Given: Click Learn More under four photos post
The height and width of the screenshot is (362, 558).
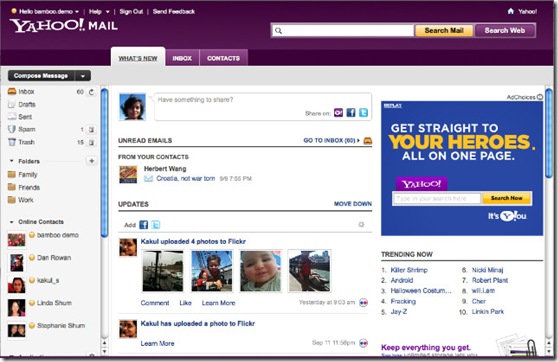Looking at the screenshot, I should [x=219, y=303].
